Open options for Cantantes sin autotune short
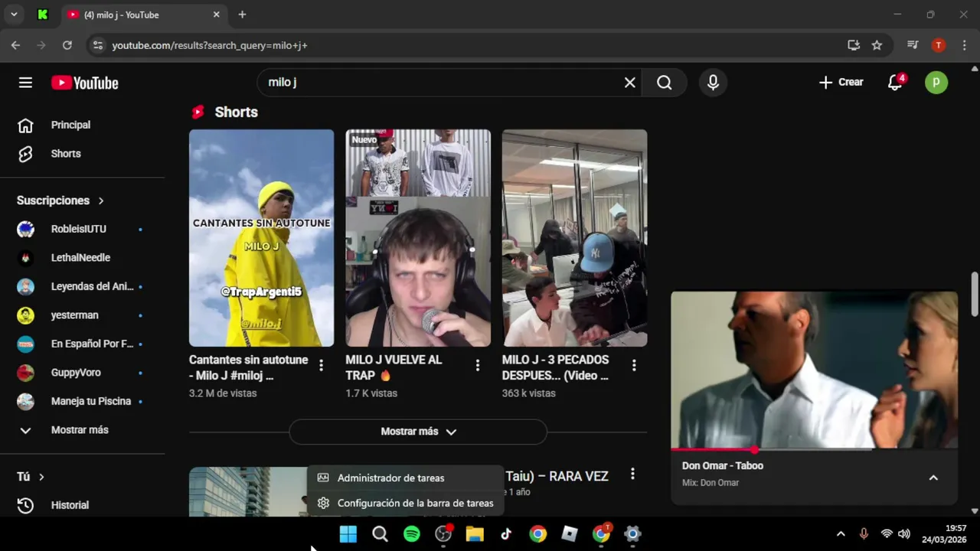 [321, 366]
